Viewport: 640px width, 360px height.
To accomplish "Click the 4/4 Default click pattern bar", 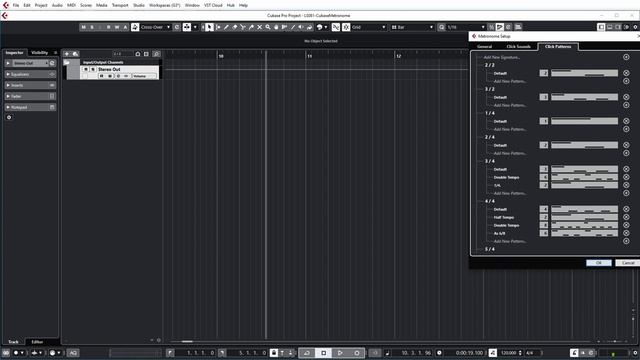I will click(584, 209).
